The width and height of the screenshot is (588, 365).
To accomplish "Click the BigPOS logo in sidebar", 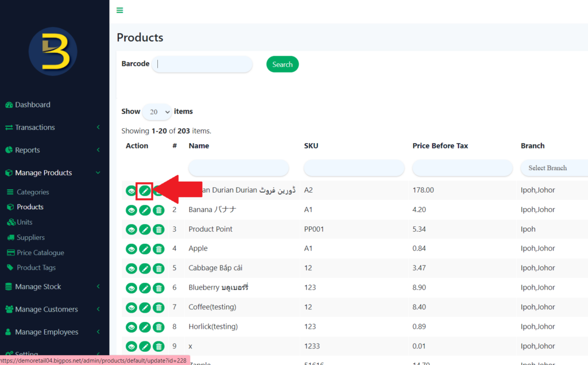I will [x=53, y=52].
